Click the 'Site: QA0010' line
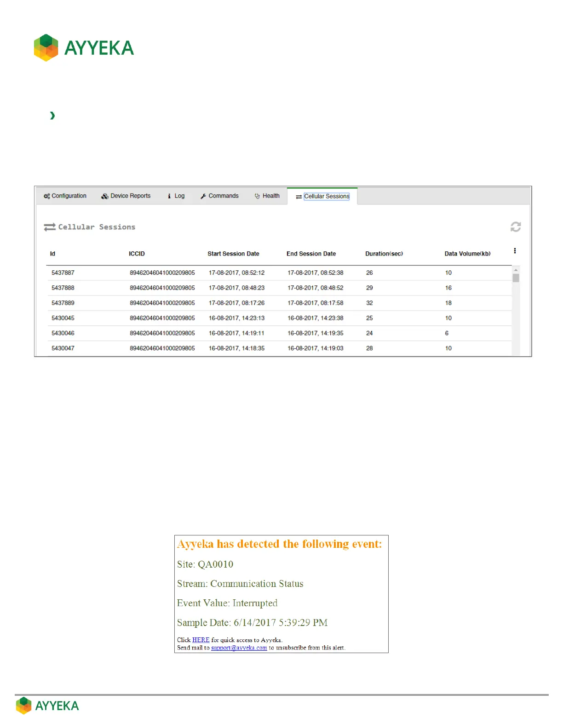The image size is (563, 728). [205, 564]
